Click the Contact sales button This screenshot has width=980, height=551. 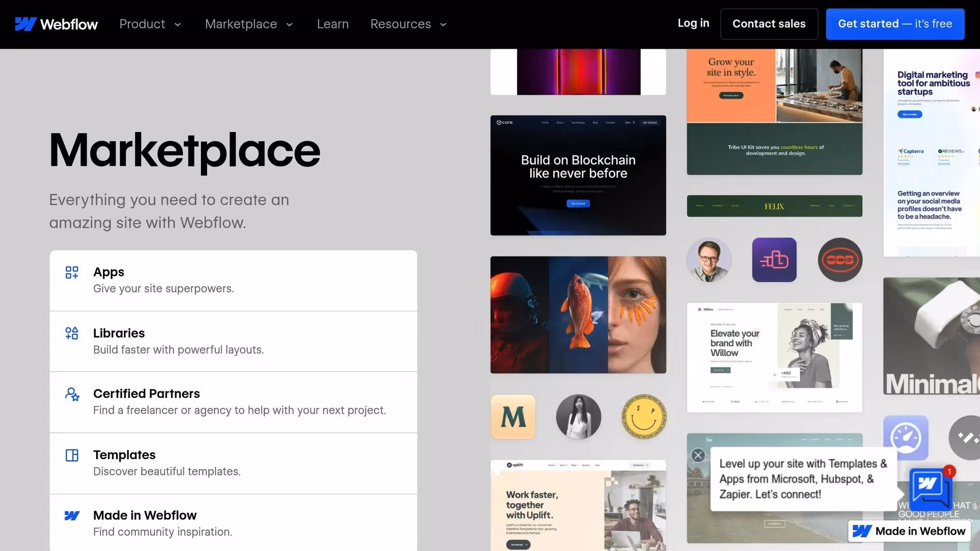point(769,24)
